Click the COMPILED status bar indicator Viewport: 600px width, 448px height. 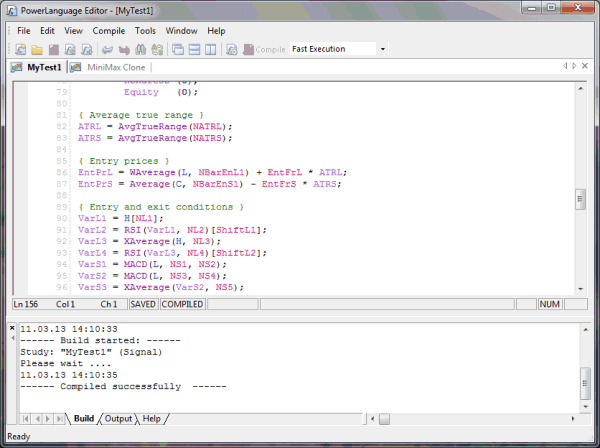(x=182, y=304)
